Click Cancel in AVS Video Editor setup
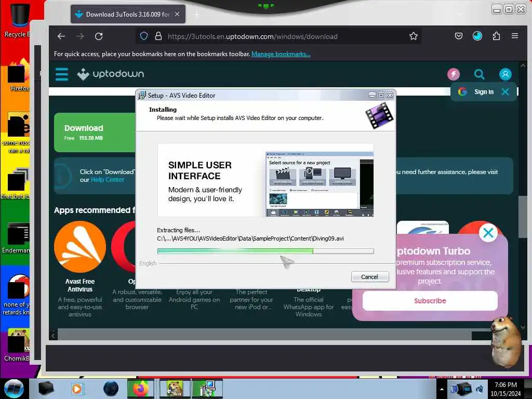The height and width of the screenshot is (399, 532). coord(369,277)
